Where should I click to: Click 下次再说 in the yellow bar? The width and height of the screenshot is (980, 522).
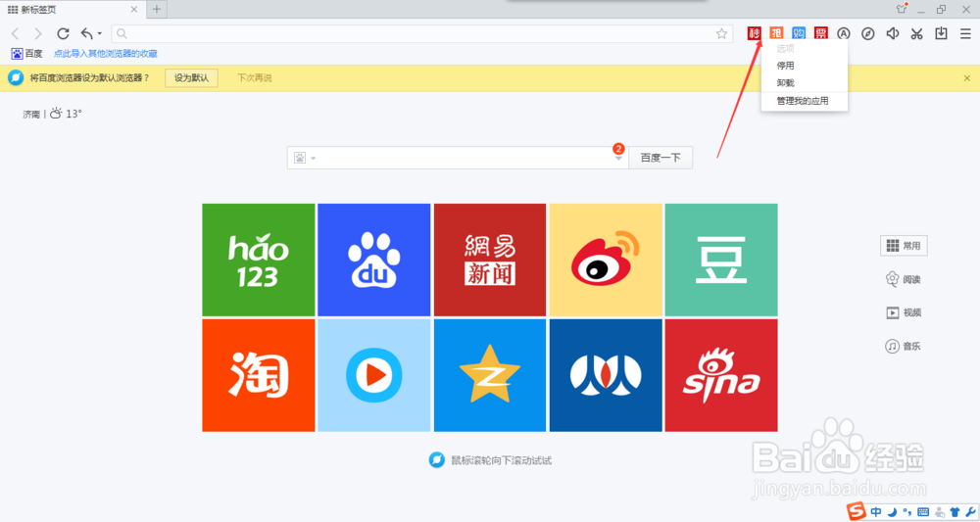pyautogui.click(x=255, y=78)
